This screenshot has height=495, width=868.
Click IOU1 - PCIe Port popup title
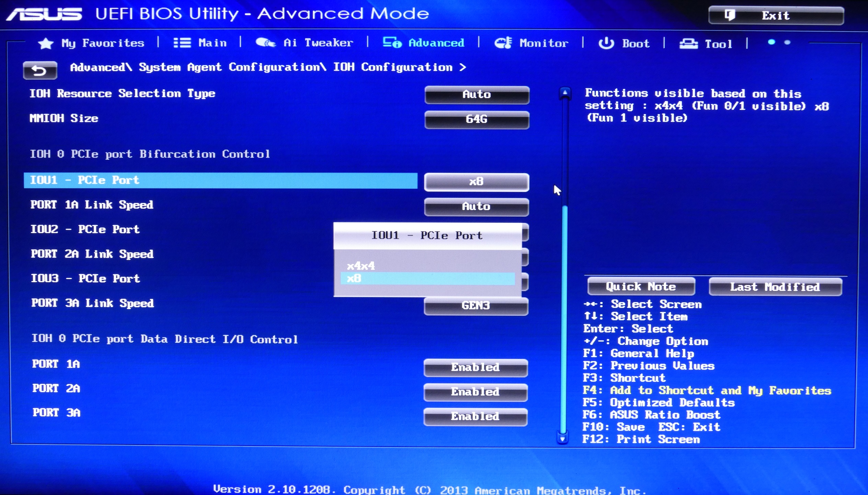pos(427,236)
